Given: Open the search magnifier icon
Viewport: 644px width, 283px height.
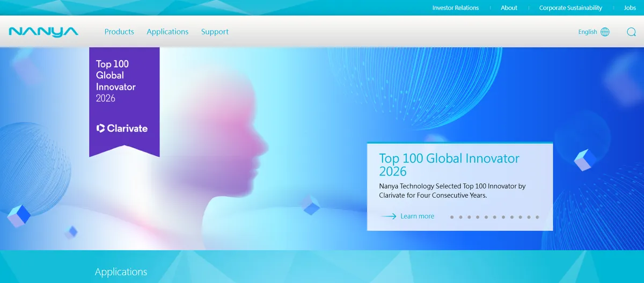Looking at the screenshot, I should (631, 32).
